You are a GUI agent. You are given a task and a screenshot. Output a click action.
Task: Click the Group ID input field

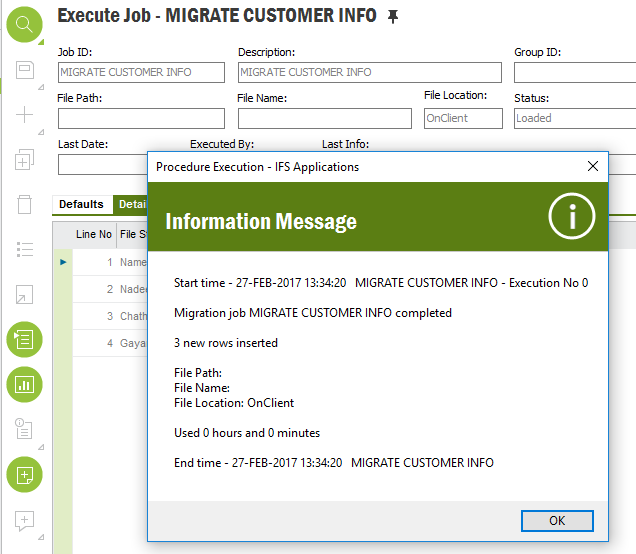pyautogui.click(x=575, y=72)
